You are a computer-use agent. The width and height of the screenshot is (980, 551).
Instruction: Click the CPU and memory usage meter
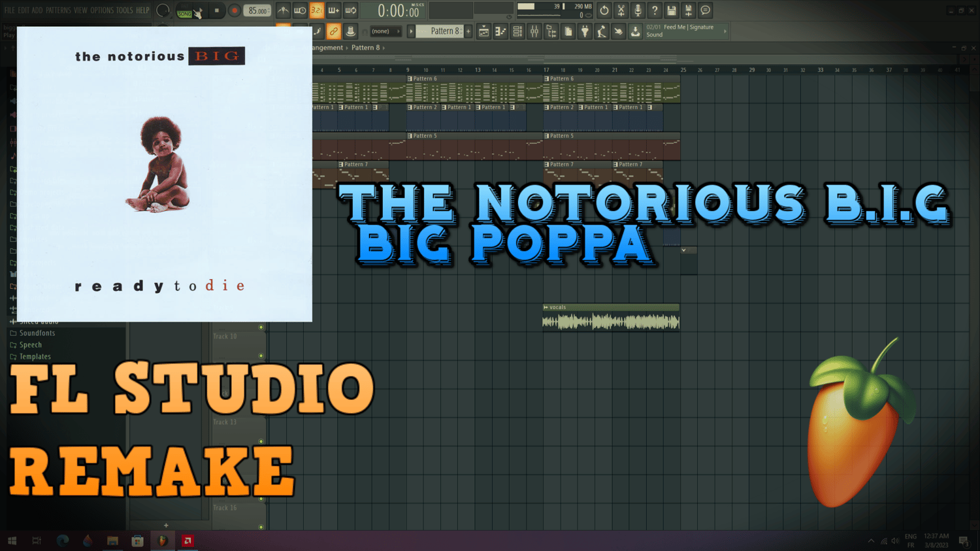click(555, 10)
